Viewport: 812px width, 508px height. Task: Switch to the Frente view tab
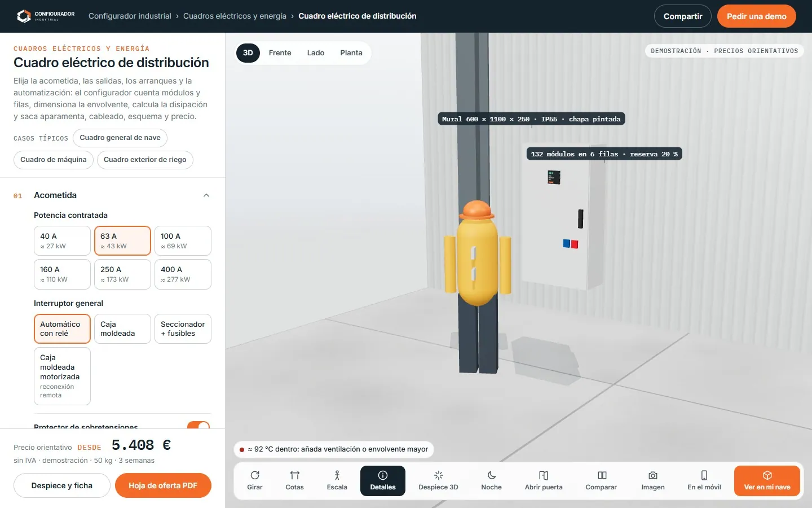point(280,53)
